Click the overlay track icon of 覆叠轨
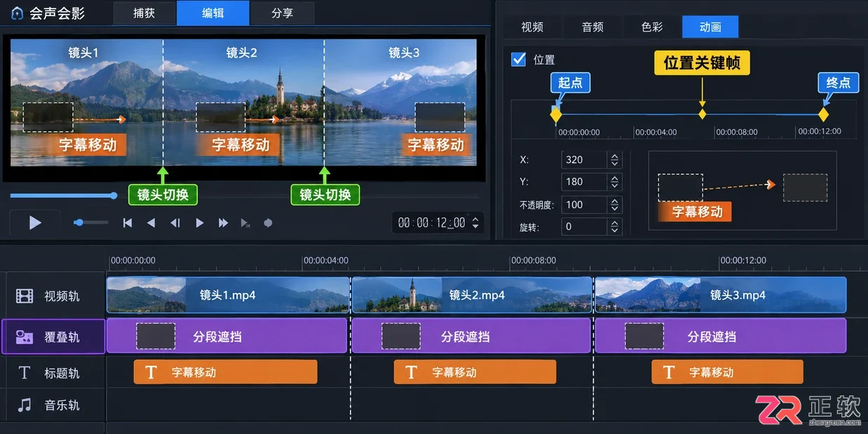Screen dimensions: 868x434 tap(25, 337)
